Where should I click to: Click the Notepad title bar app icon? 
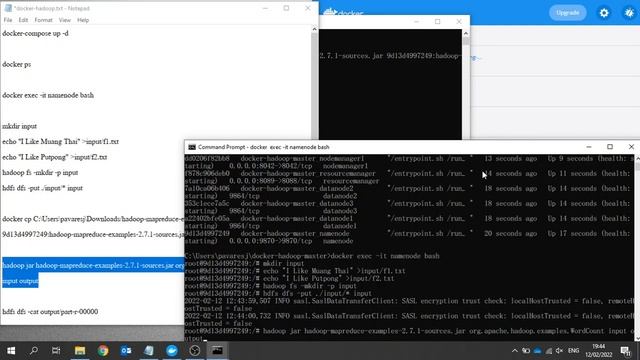point(8,8)
